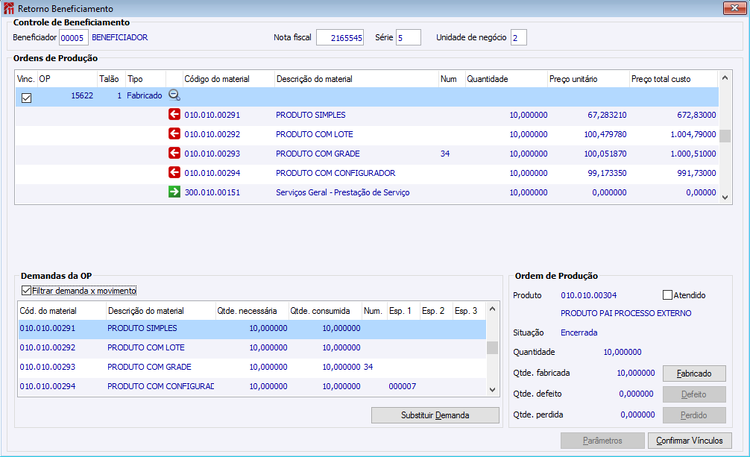Click red arrow icon beside 010.010.00293
The width and height of the screenshot is (750, 457).
click(x=174, y=153)
